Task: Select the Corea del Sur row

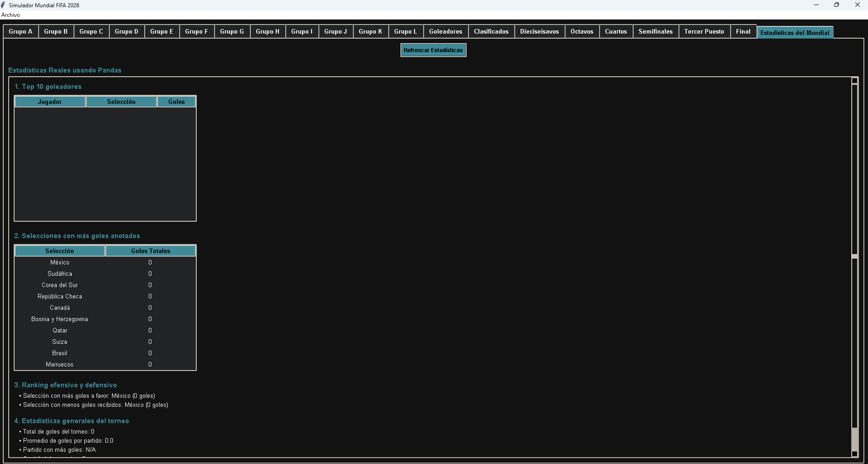Action: [x=105, y=285]
